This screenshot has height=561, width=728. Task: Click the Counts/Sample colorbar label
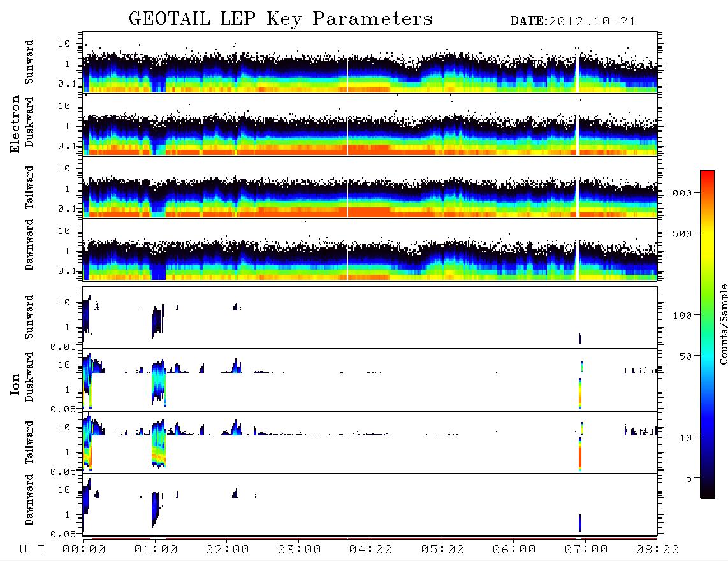tap(723, 324)
